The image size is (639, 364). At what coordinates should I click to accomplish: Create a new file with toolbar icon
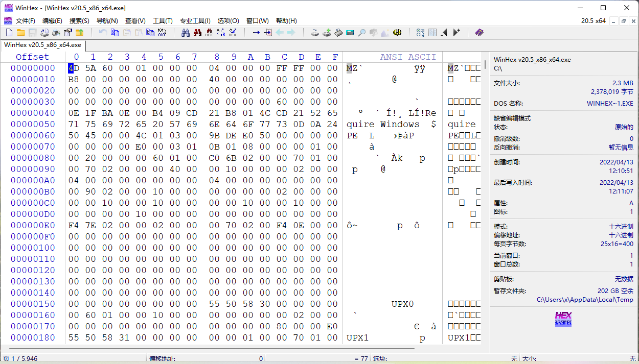coord(9,33)
